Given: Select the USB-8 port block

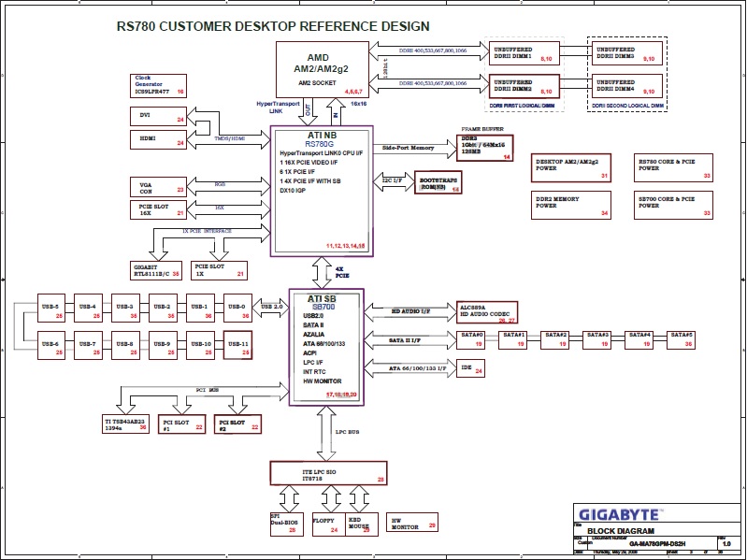Looking at the screenshot, I should (x=126, y=345).
